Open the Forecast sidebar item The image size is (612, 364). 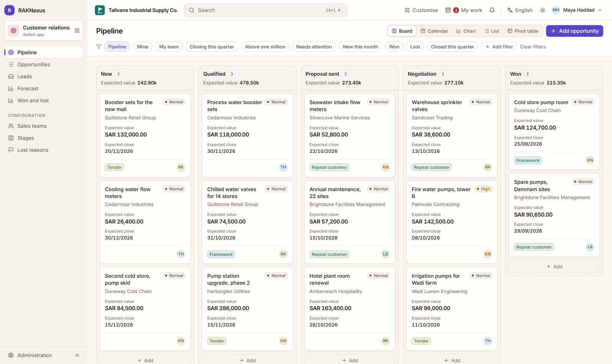coord(44,89)
